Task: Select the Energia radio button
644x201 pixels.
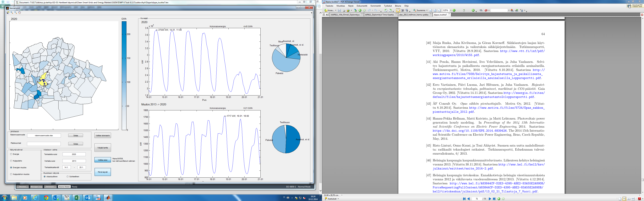Action: pos(11,154)
